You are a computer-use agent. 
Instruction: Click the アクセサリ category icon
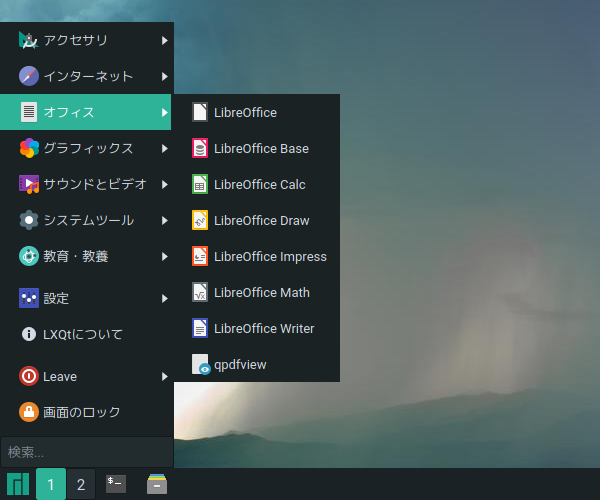pyautogui.click(x=29, y=40)
